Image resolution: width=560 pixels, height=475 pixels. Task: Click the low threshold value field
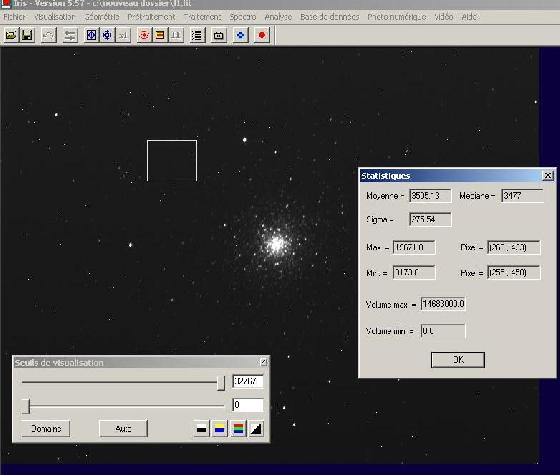tap(248, 405)
